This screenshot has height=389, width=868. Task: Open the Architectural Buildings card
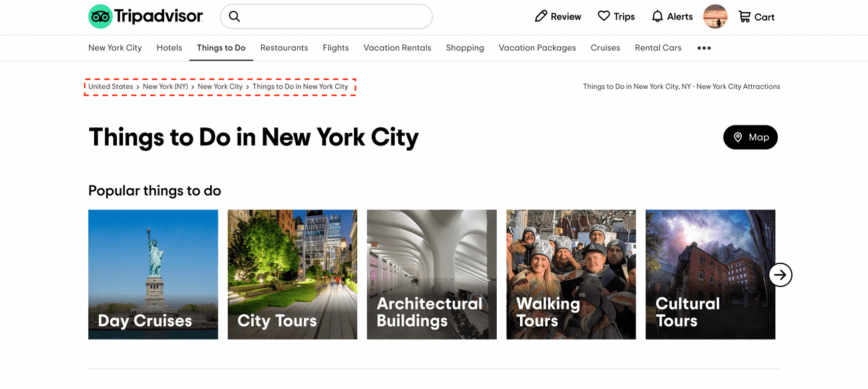tap(432, 275)
